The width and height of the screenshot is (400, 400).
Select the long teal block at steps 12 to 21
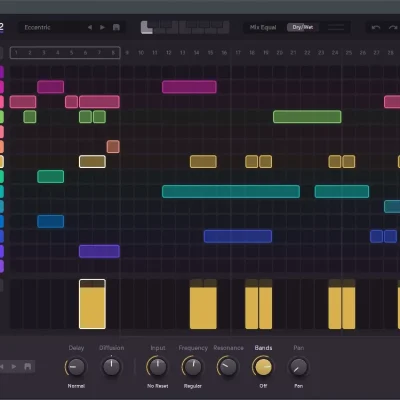(231, 191)
